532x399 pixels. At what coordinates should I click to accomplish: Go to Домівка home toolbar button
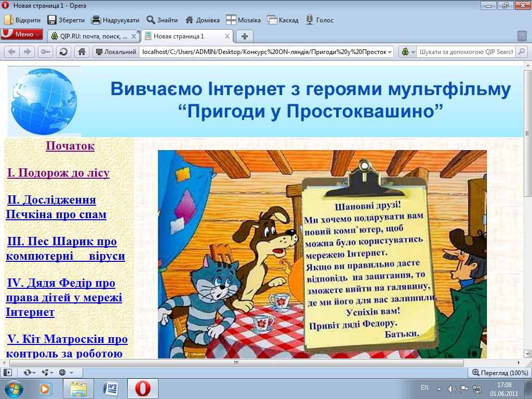[203, 20]
